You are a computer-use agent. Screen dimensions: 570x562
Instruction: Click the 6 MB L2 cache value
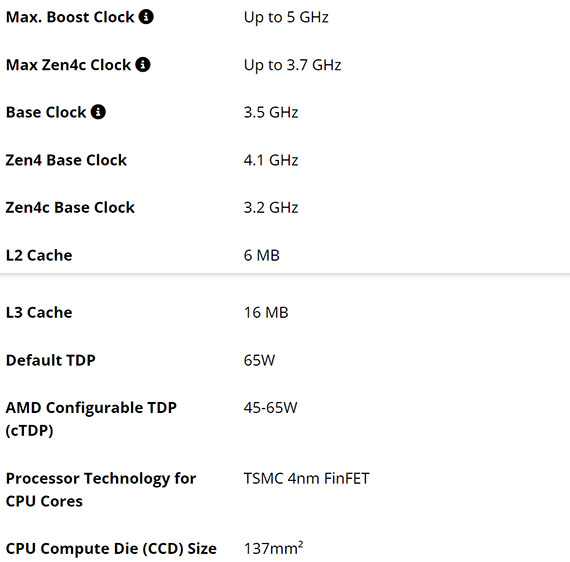[262, 255]
